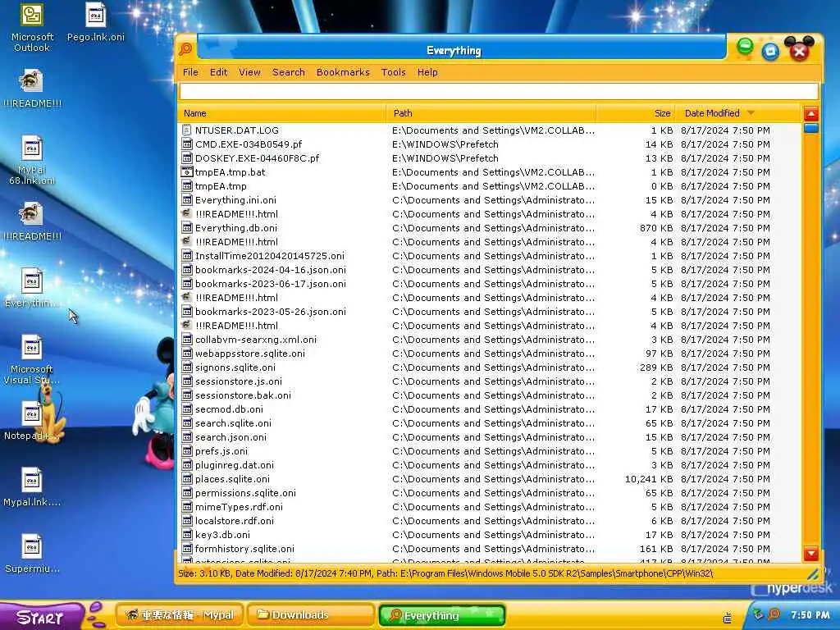Click the Start button
840x630 pixels.
pyautogui.click(x=41, y=616)
